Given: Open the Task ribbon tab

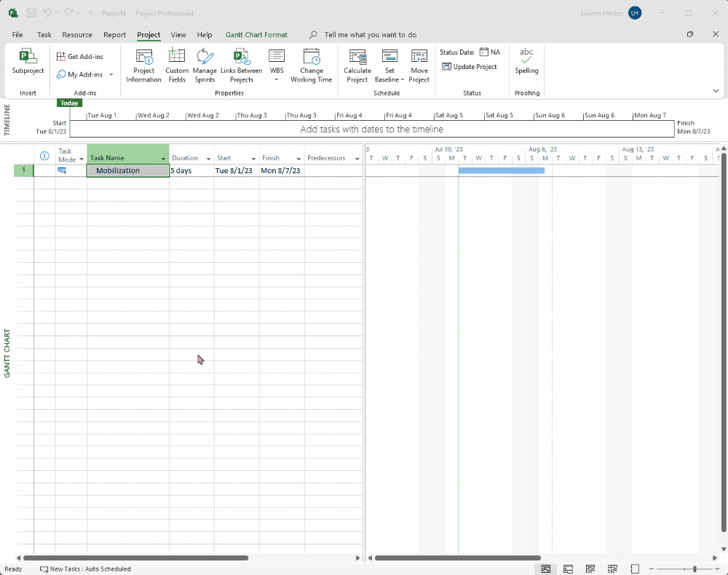Looking at the screenshot, I should (44, 34).
